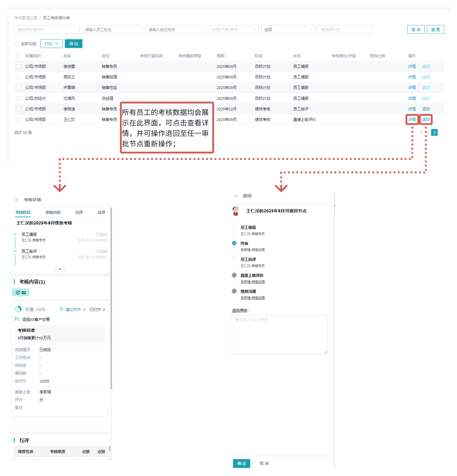Click the 01 target goal icon chip

point(21,292)
